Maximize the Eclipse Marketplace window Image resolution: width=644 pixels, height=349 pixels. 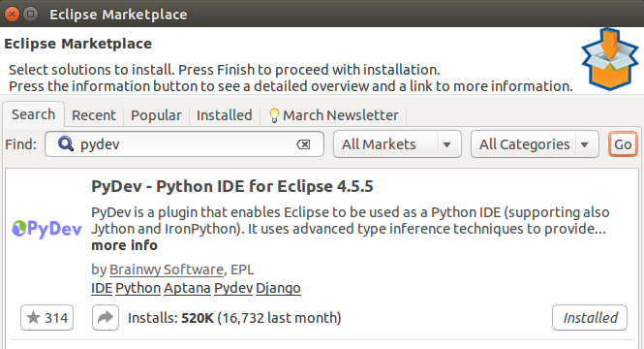tap(30, 14)
